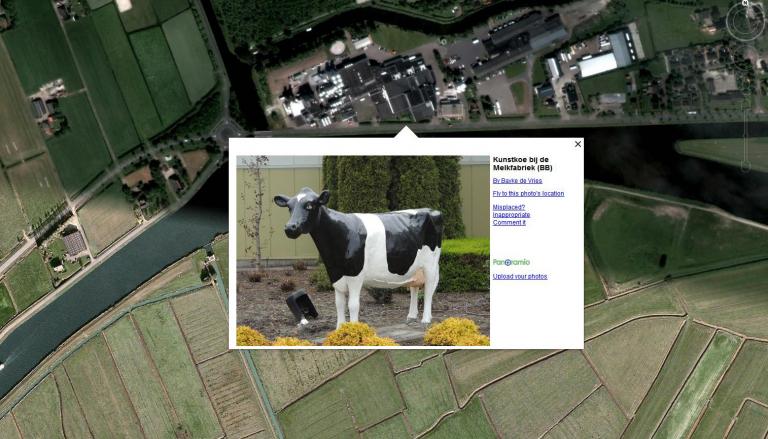Click the middle of the vertical zoom slider
Viewport: 768px width, 439px height.
[x=745, y=128]
